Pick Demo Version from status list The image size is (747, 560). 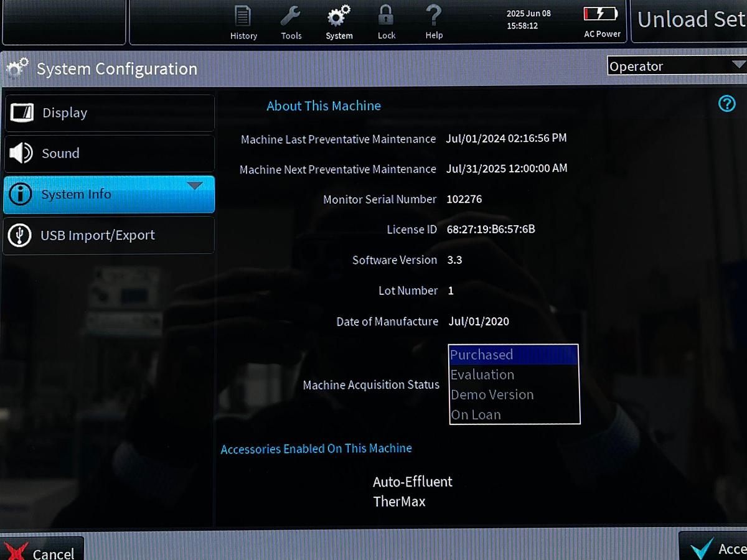coord(514,394)
